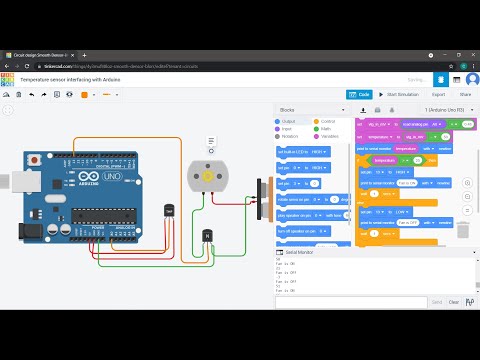Open pin 13 dropdown in the HIGH block

click(x=380, y=172)
